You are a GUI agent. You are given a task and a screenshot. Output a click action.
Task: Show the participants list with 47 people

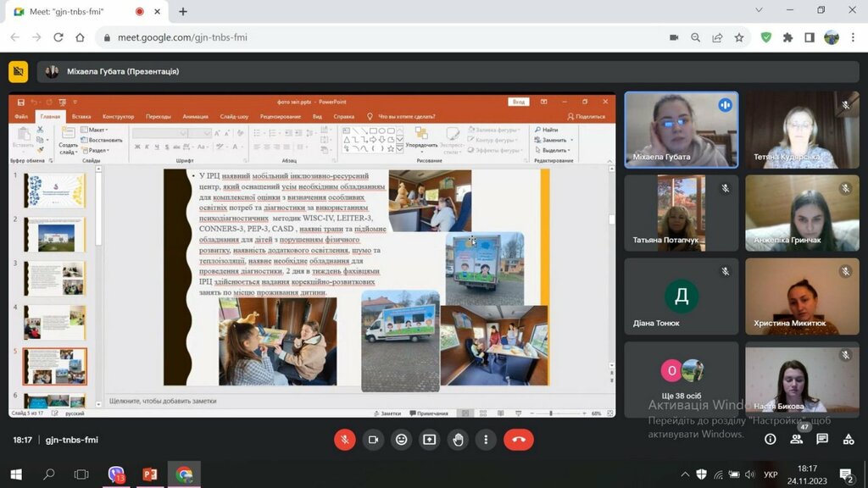(797, 439)
